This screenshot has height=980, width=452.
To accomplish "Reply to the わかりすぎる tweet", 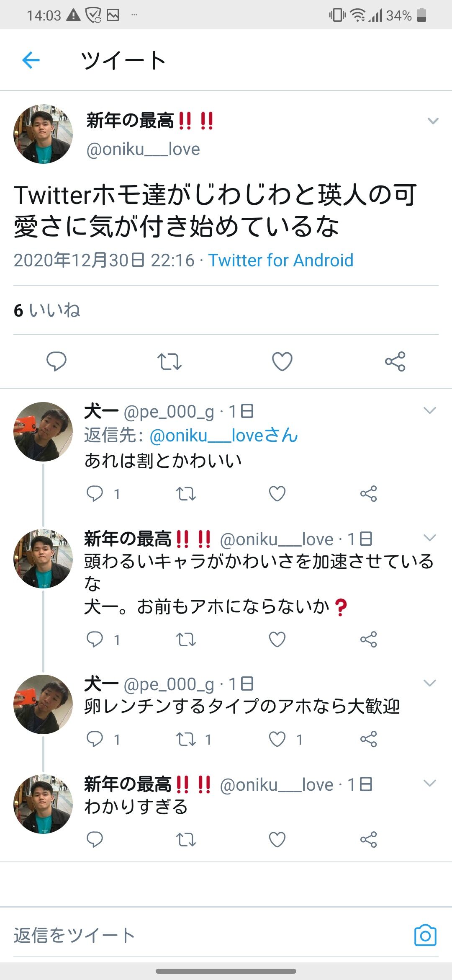I will (x=95, y=839).
